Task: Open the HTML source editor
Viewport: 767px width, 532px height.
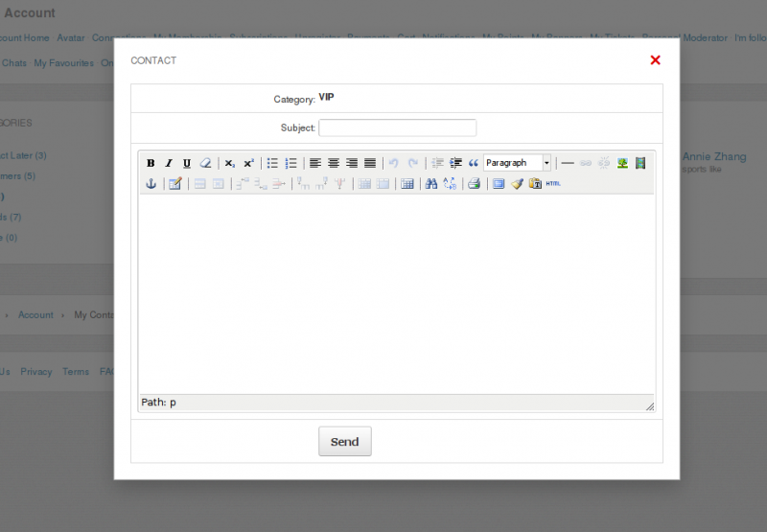Action: click(553, 184)
